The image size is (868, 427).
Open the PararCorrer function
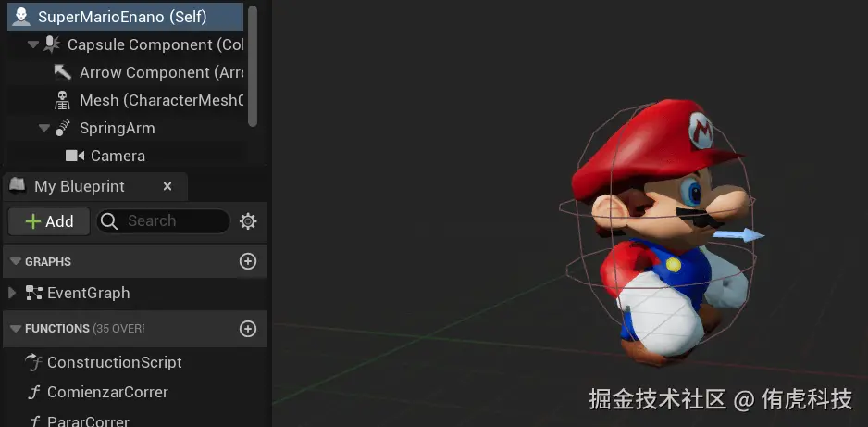tap(89, 421)
